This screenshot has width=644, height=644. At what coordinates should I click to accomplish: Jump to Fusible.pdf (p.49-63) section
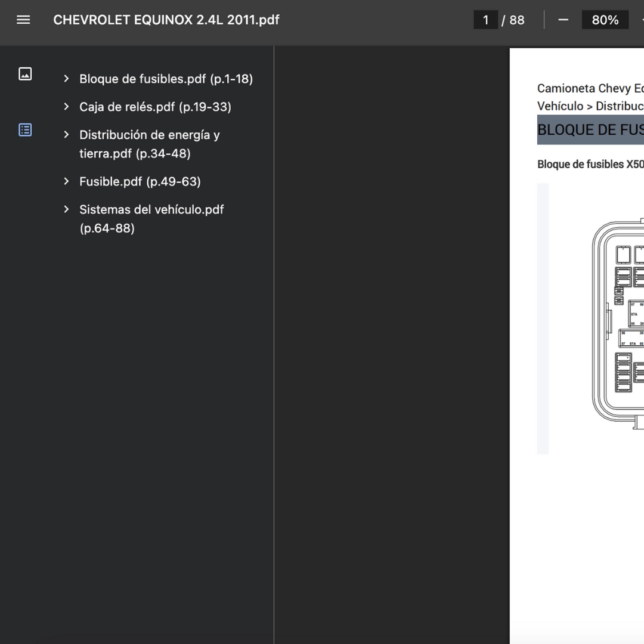click(140, 181)
